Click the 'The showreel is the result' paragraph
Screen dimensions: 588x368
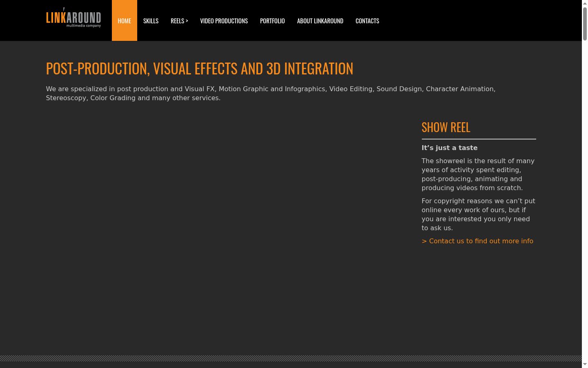pos(478,175)
